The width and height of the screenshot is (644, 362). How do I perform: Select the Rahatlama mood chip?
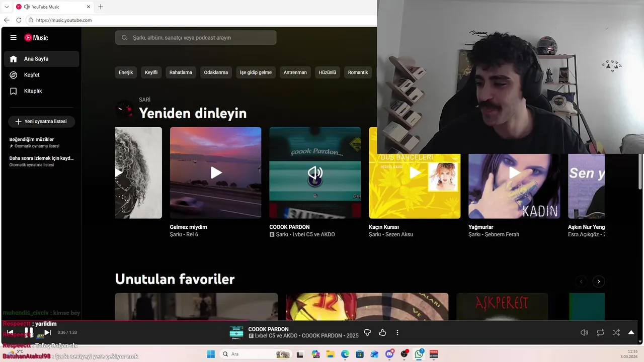click(x=181, y=72)
